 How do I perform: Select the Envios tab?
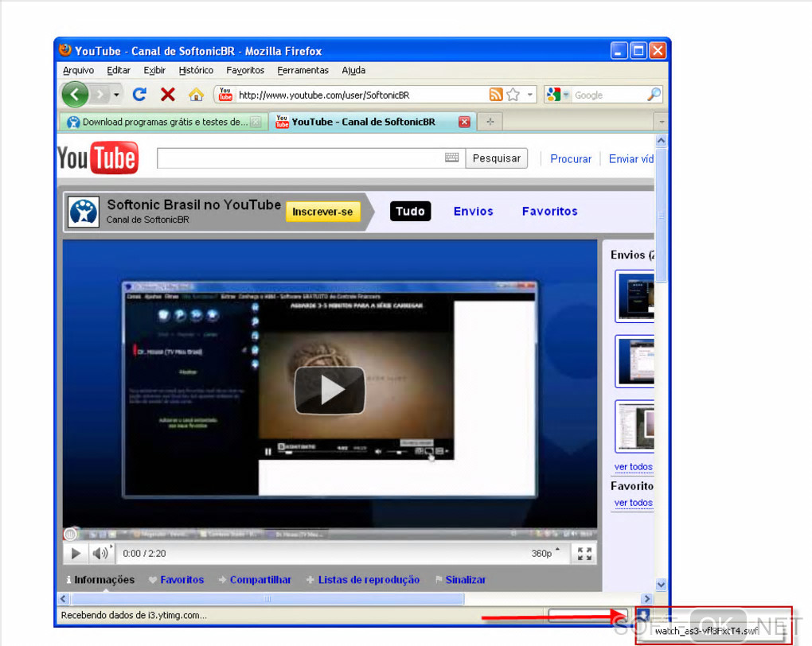(474, 211)
